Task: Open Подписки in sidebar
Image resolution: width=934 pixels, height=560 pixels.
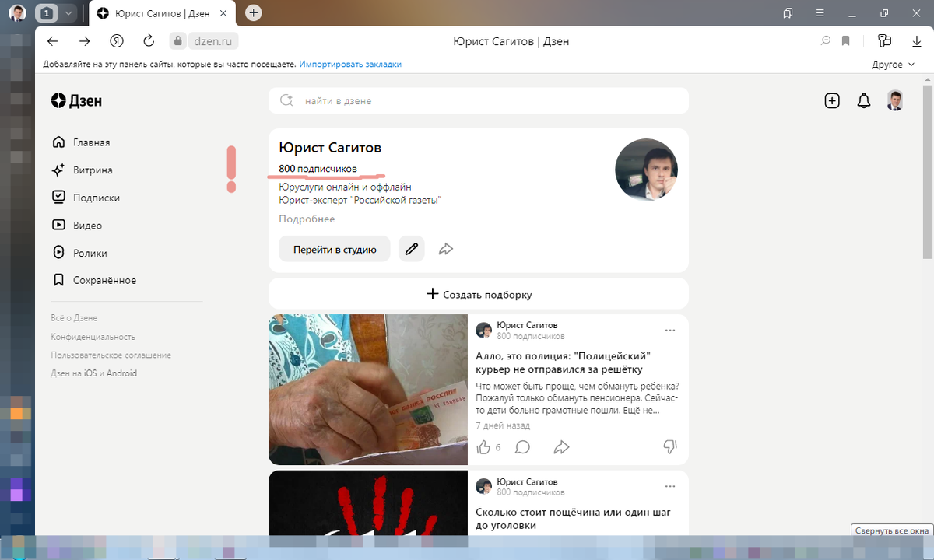Action: coord(86,198)
